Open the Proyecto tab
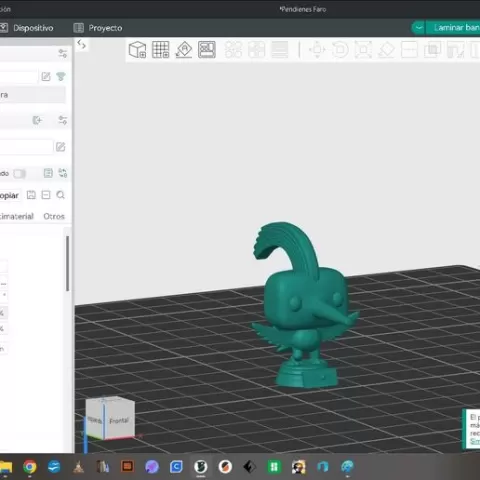The height and width of the screenshot is (480, 480). tap(98, 28)
